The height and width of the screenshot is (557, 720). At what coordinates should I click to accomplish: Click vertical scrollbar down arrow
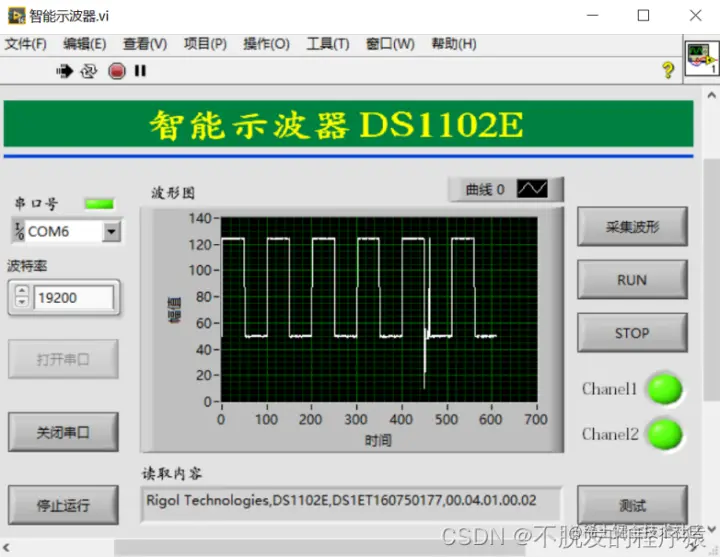(711, 529)
